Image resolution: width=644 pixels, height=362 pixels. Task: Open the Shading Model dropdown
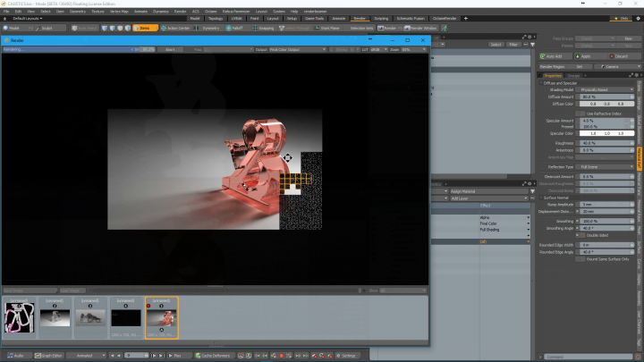pos(607,89)
